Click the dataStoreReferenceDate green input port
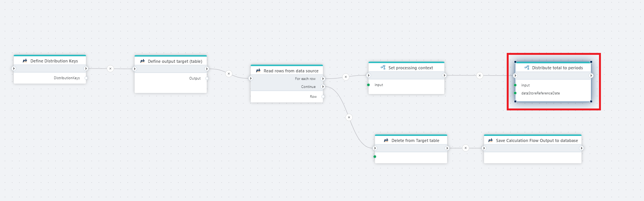644x201 pixels. pos(515,93)
